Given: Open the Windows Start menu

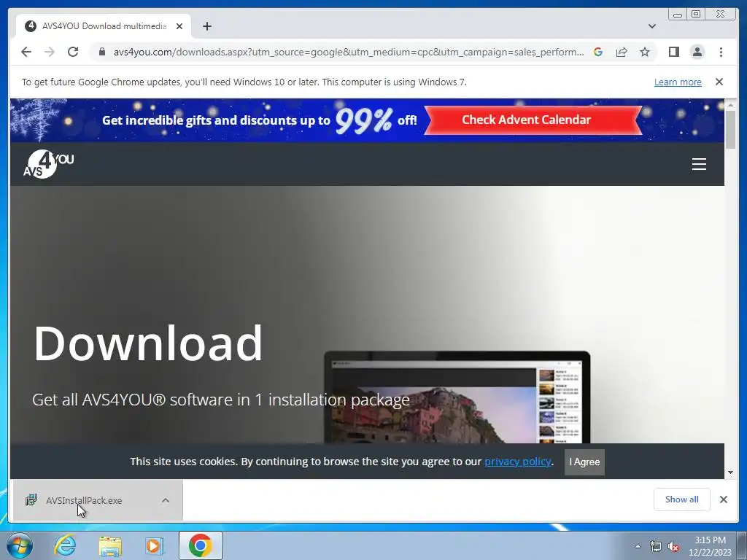Looking at the screenshot, I should 20,545.
